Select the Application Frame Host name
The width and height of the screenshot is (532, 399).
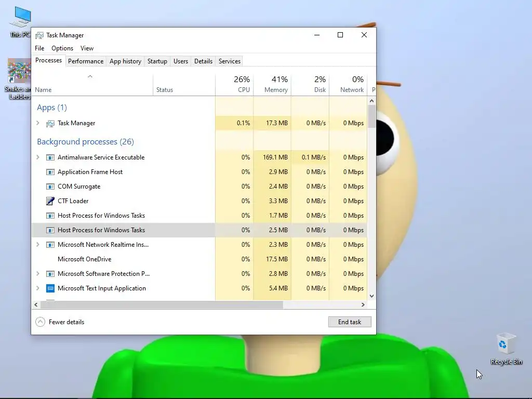coord(90,172)
